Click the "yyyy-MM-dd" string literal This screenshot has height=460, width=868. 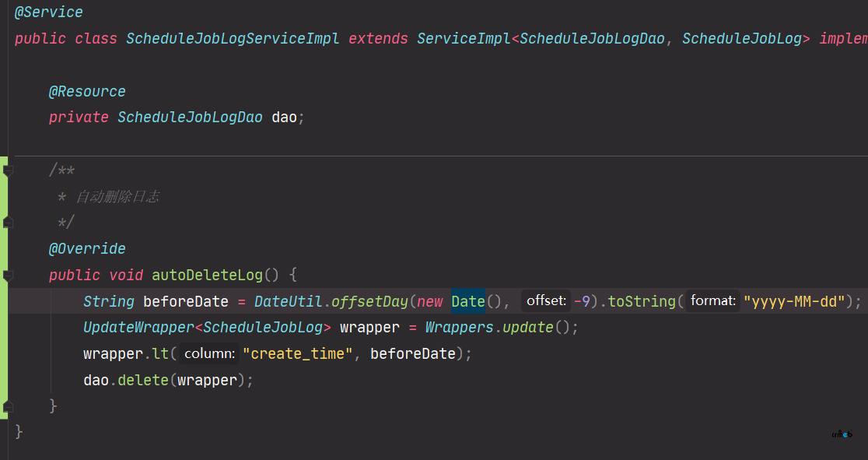tap(794, 301)
